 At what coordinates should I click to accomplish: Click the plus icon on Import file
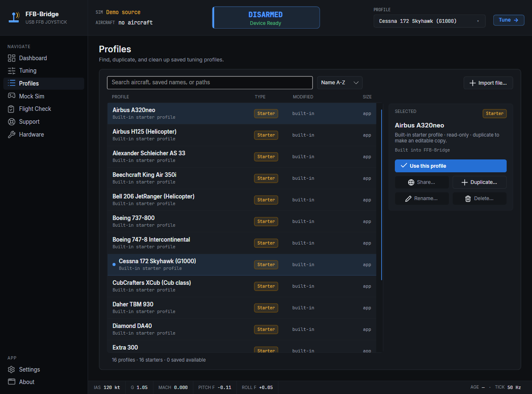pos(473,83)
